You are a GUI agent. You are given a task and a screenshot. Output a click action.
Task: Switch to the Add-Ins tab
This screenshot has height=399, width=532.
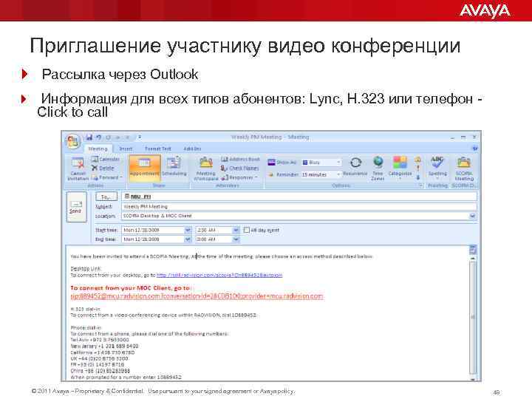[x=192, y=149]
